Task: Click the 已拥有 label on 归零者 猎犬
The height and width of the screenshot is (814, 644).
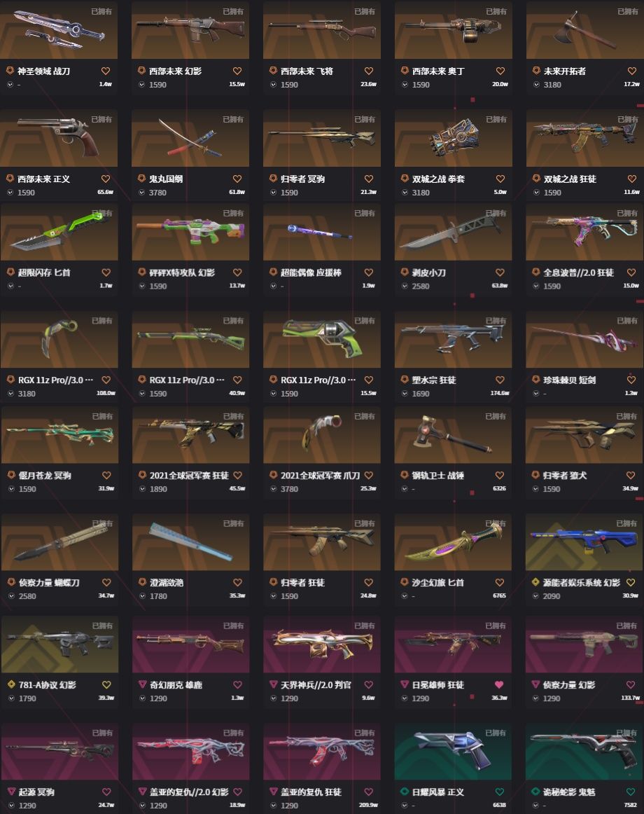Action: (627, 416)
